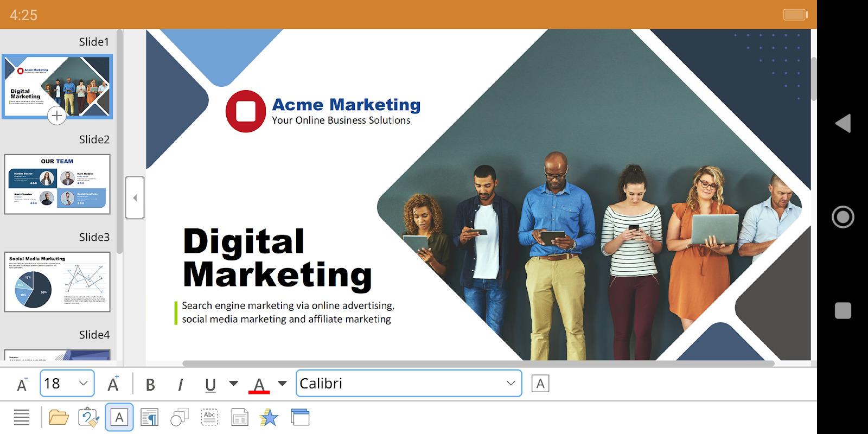The height and width of the screenshot is (434, 868).
Task: Decrease the font size
Action: 22,384
